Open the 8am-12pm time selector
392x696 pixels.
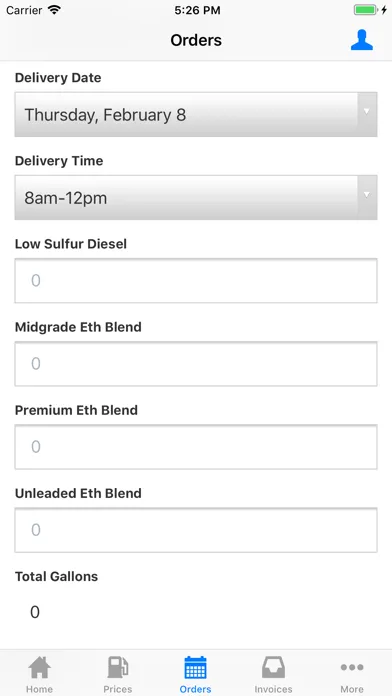[x=196, y=198]
